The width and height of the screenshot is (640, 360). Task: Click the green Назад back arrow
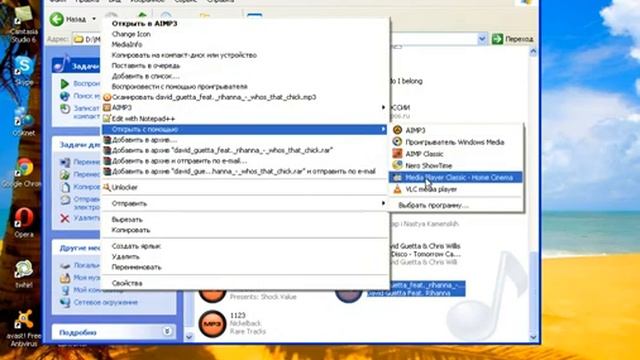click(x=57, y=19)
